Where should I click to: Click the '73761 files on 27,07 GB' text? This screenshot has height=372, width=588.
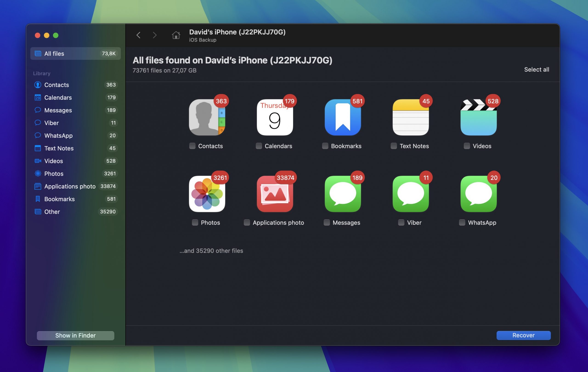[x=164, y=70]
